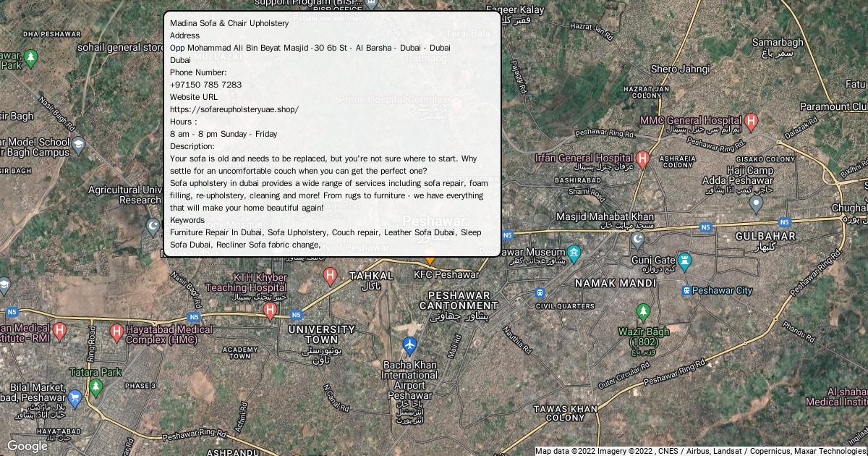The width and height of the screenshot is (868, 456).
Task: Click the Civil Quarters transit station icon
Action: click(x=540, y=293)
